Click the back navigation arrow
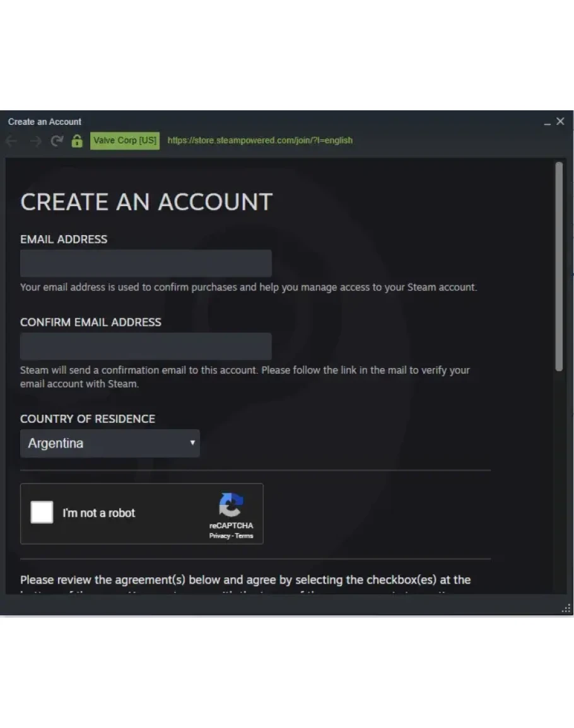 (x=11, y=141)
